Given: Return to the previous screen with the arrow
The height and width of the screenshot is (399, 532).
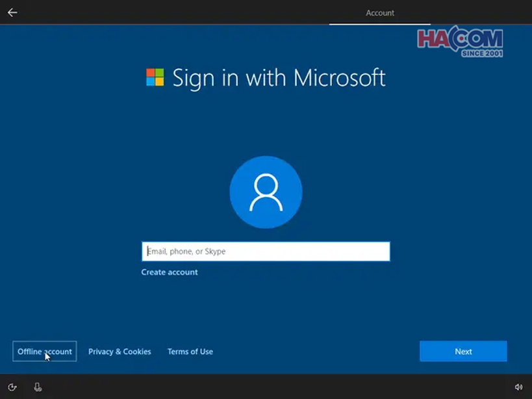Looking at the screenshot, I should [12, 12].
